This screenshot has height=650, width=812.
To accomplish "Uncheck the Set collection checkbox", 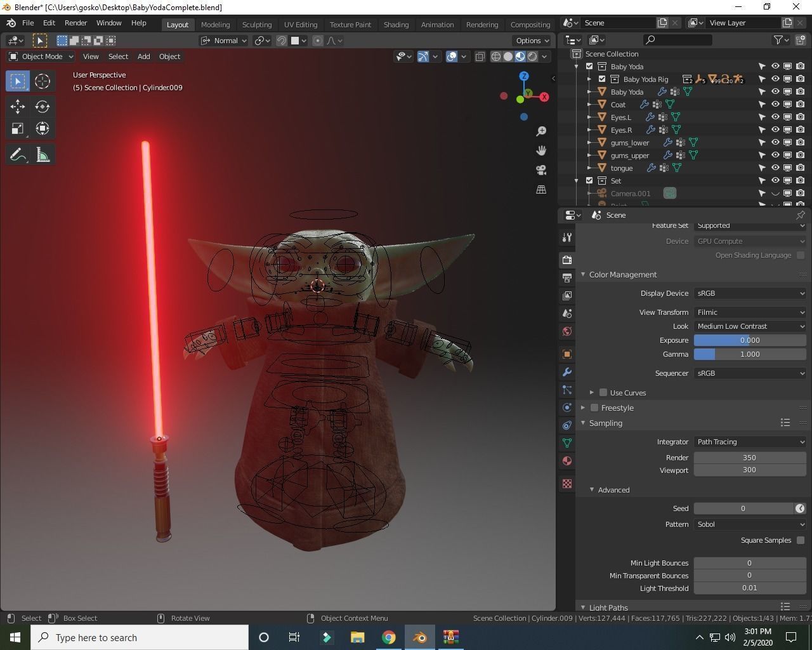I will coord(589,180).
